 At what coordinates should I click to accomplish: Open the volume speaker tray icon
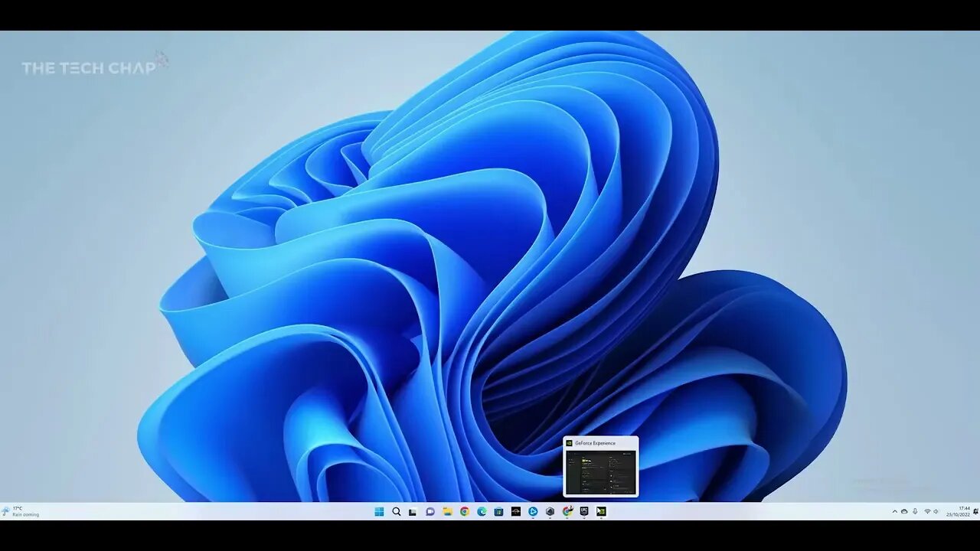click(936, 511)
